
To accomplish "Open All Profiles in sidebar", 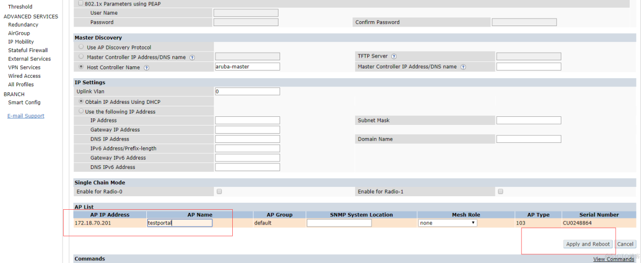I will click(21, 85).
